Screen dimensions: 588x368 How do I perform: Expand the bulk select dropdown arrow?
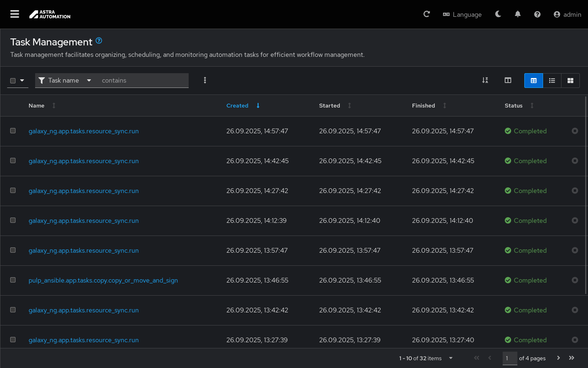(x=22, y=81)
